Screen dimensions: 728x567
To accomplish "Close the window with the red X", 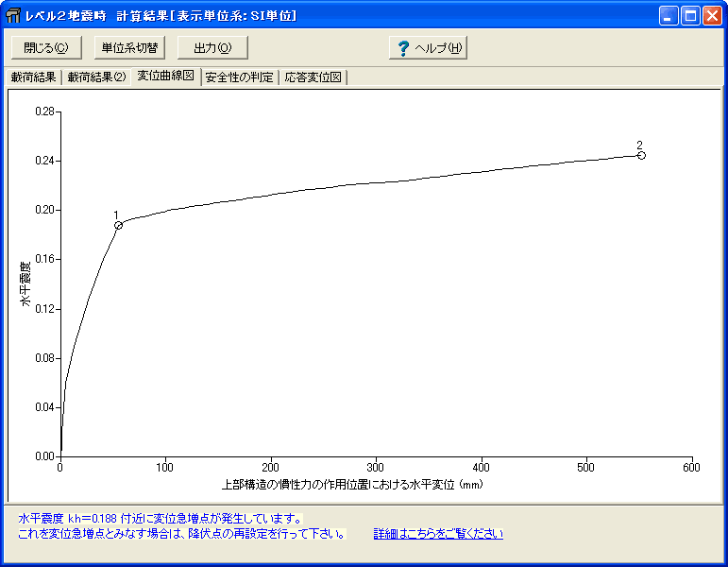I will (712, 16).
